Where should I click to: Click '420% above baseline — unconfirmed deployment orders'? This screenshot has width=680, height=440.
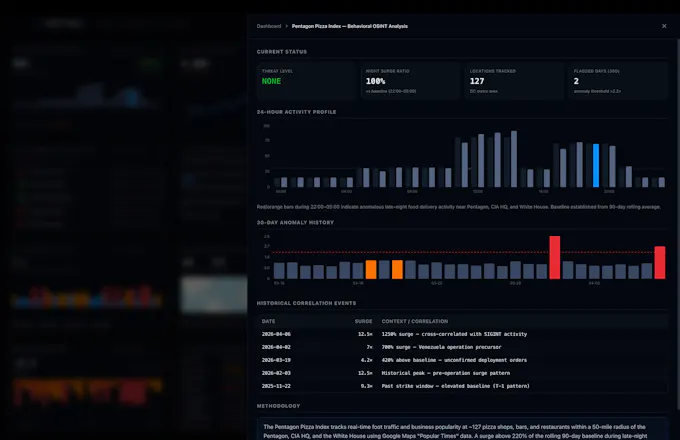click(x=454, y=360)
